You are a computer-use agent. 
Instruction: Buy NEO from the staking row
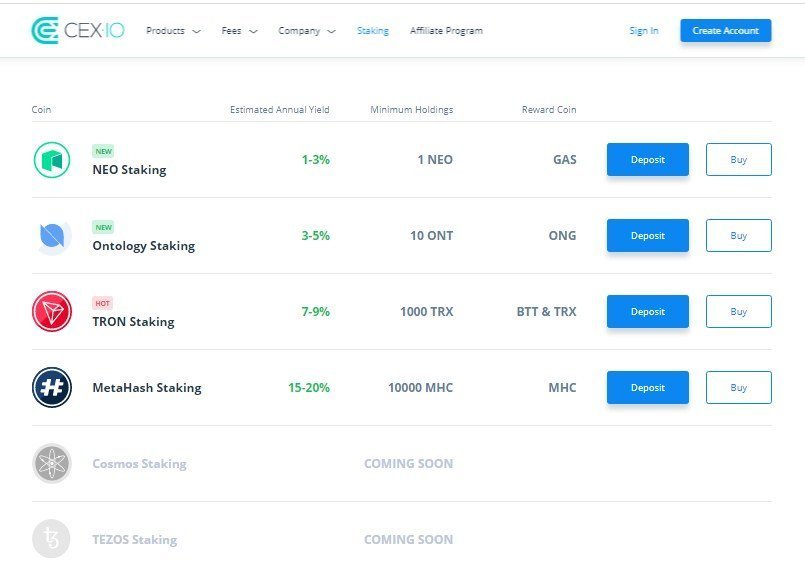point(738,160)
